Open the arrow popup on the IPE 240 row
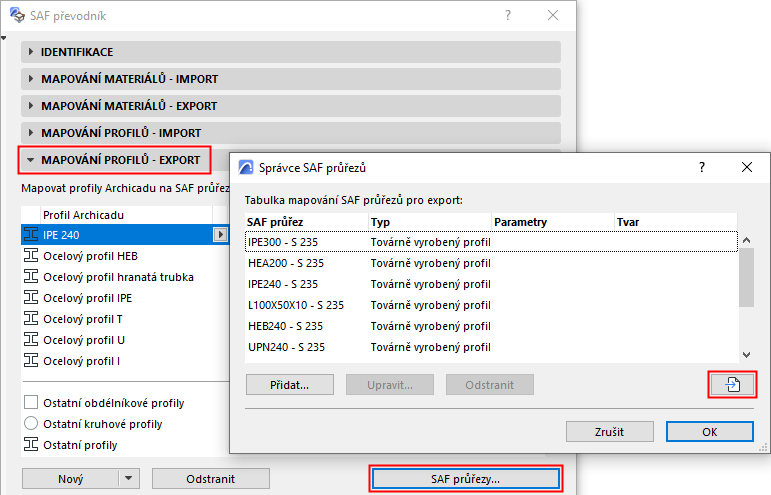771x495 pixels. pos(220,235)
